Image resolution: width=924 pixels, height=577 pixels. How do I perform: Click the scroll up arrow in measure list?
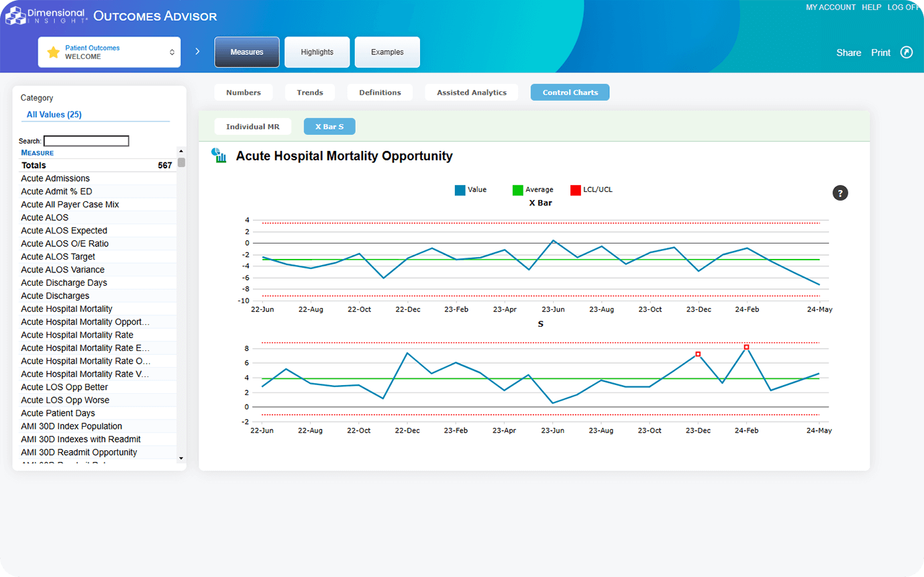pos(181,152)
